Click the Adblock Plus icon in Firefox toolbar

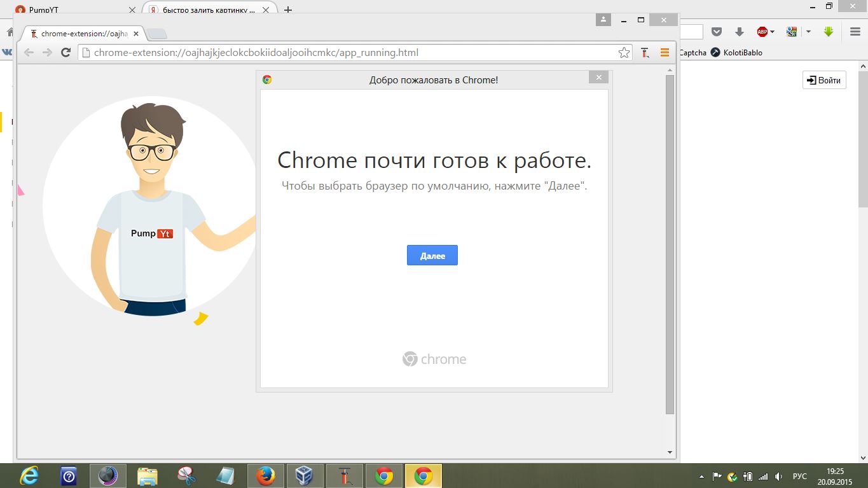pos(762,32)
